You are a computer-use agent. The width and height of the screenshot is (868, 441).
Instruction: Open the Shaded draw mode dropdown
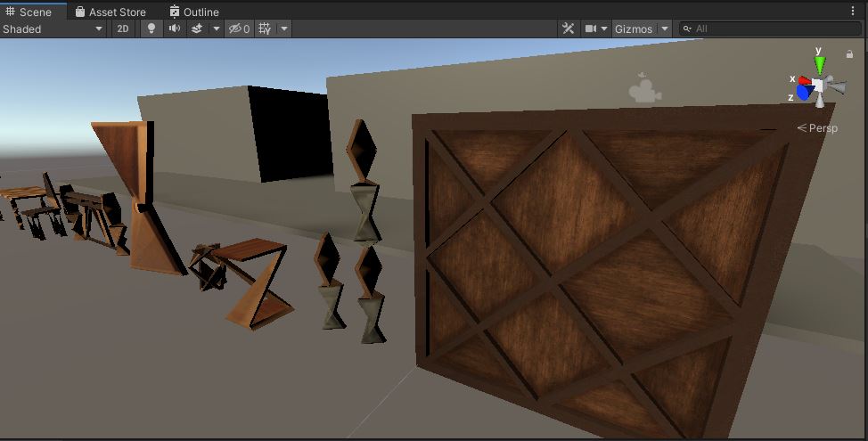53,29
